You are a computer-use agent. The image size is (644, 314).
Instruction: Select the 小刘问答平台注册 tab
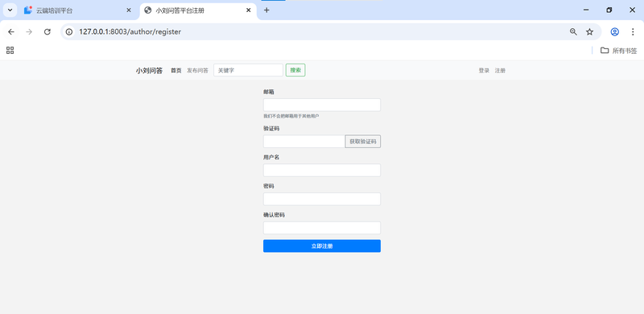pyautogui.click(x=198, y=10)
